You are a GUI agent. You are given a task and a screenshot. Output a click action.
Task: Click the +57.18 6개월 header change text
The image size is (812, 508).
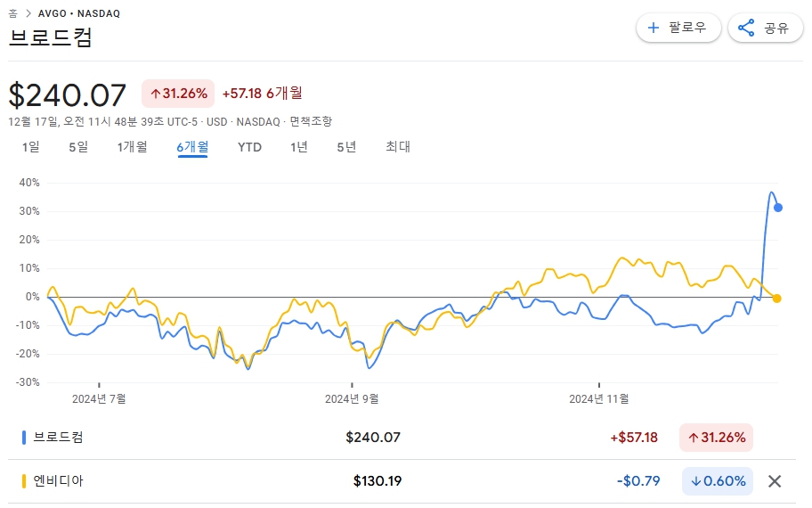click(x=262, y=94)
